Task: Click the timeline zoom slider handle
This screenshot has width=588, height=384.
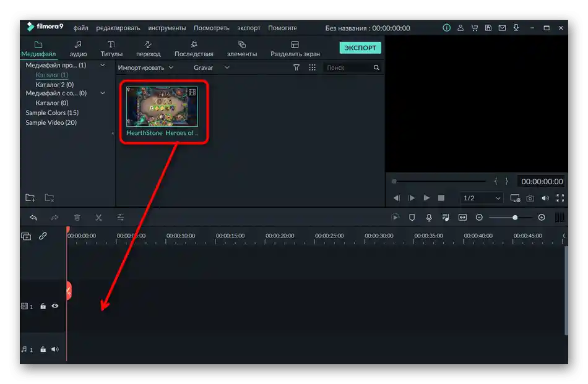Action: click(515, 217)
